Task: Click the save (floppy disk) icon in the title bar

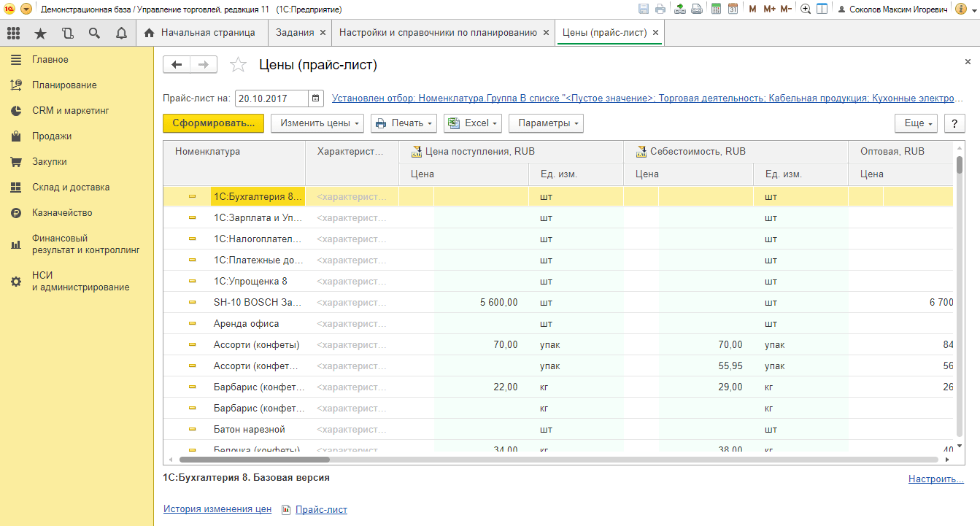Action: point(643,9)
